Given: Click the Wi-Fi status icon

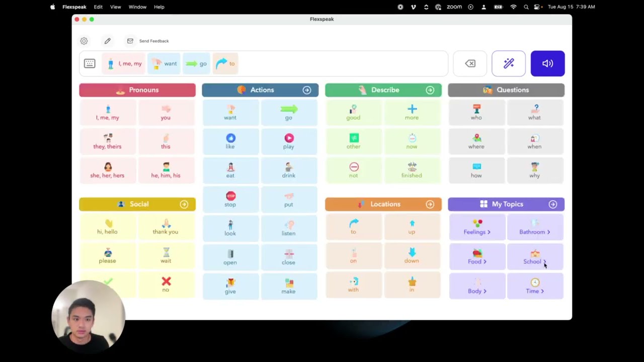Looking at the screenshot, I should click(x=513, y=7).
